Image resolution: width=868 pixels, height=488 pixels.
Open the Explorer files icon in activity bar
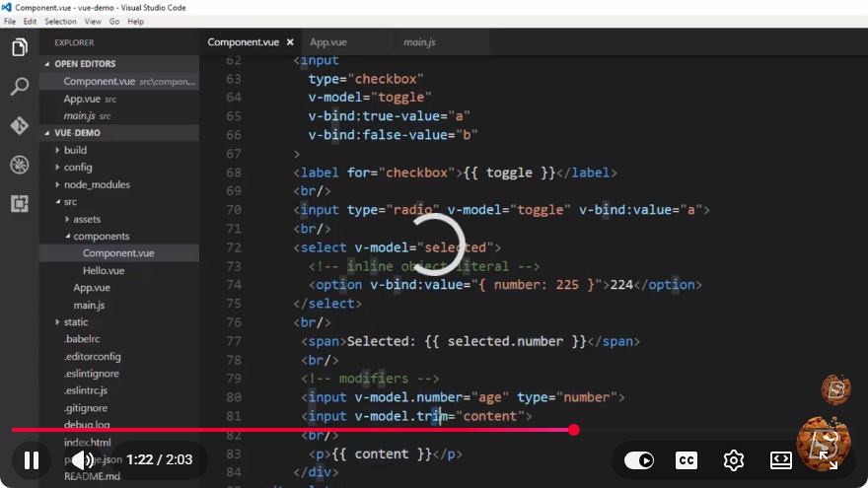click(20, 47)
